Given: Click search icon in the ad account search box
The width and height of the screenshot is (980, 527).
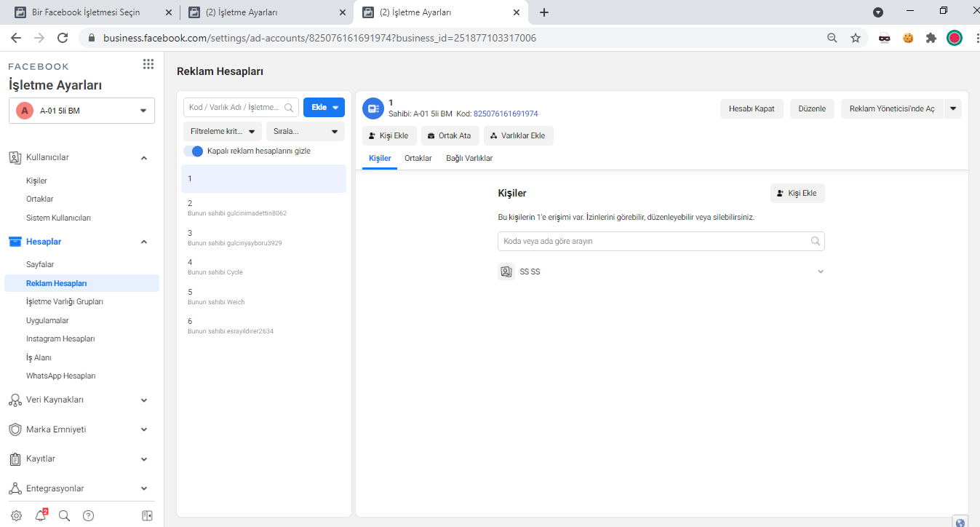Looking at the screenshot, I should [289, 108].
